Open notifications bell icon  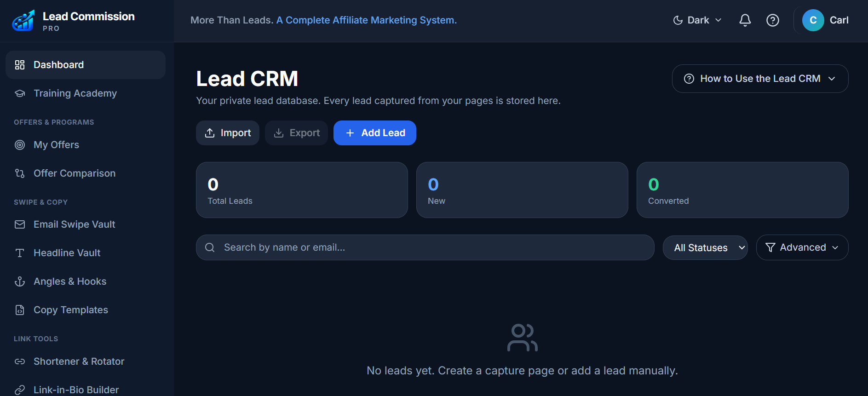click(745, 20)
